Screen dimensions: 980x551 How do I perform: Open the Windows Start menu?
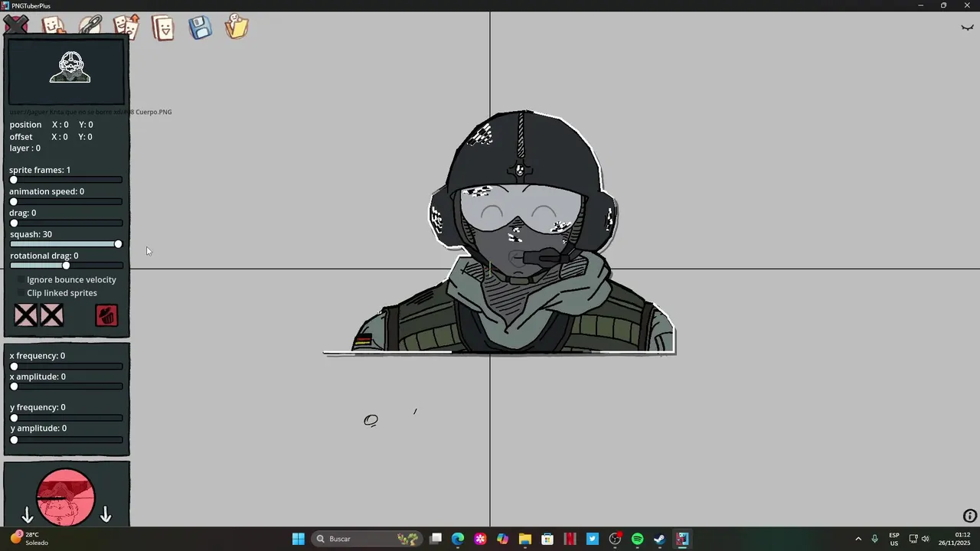point(299,539)
